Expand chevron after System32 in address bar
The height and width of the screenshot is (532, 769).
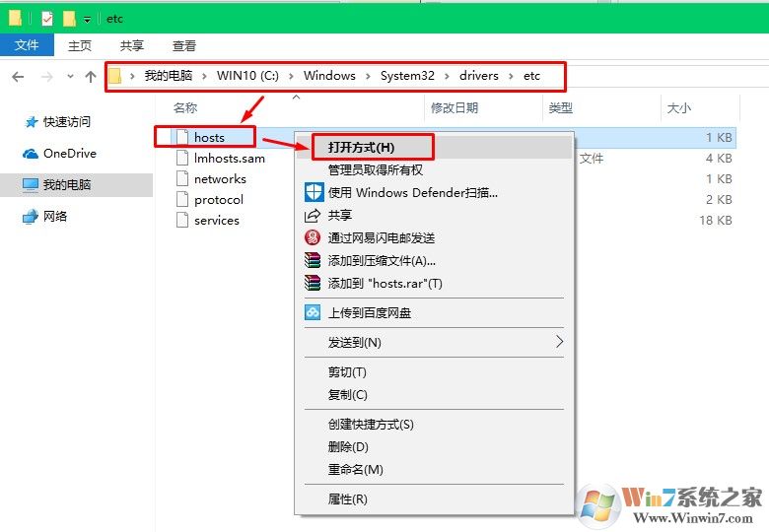click(447, 76)
